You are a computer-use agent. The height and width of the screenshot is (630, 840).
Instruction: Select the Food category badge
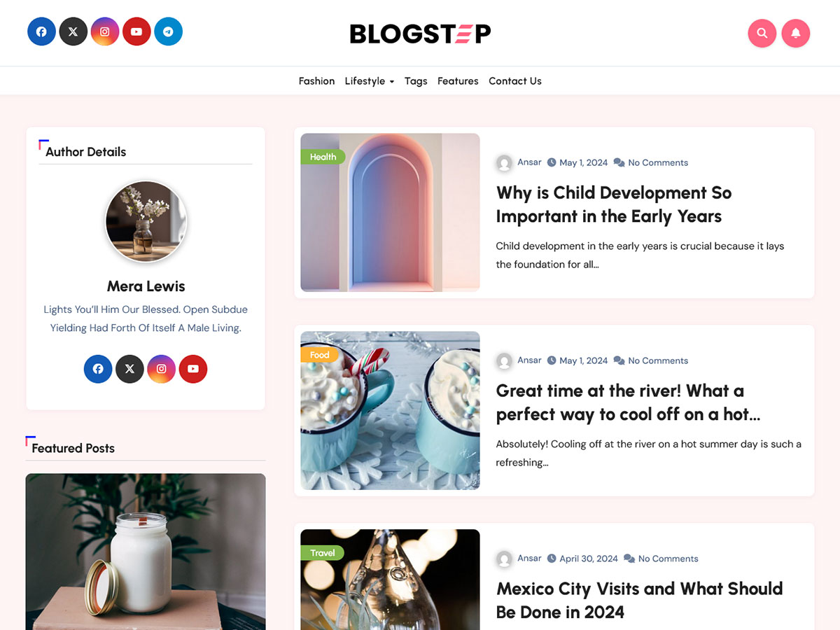coord(320,355)
